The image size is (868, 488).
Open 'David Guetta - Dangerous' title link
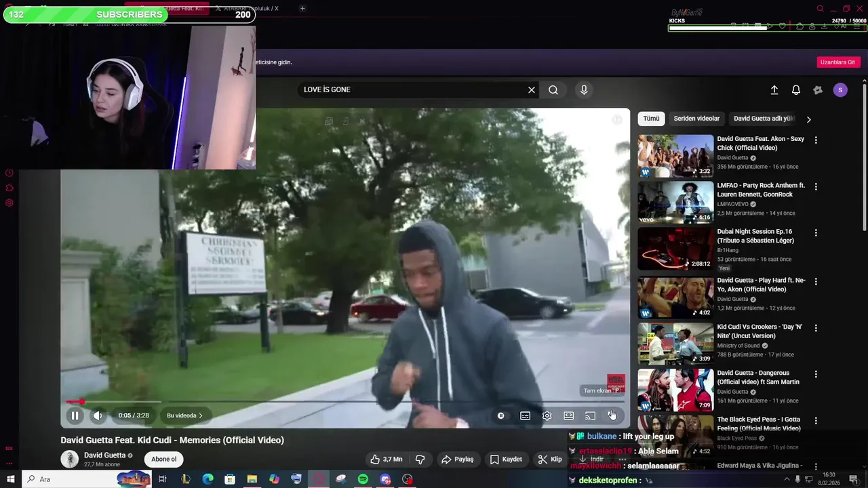click(758, 378)
